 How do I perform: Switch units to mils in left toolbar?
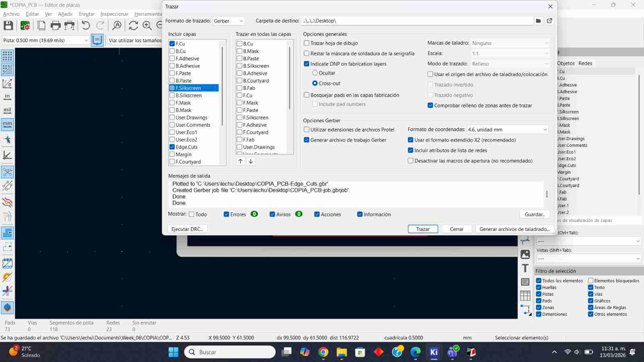point(7,109)
